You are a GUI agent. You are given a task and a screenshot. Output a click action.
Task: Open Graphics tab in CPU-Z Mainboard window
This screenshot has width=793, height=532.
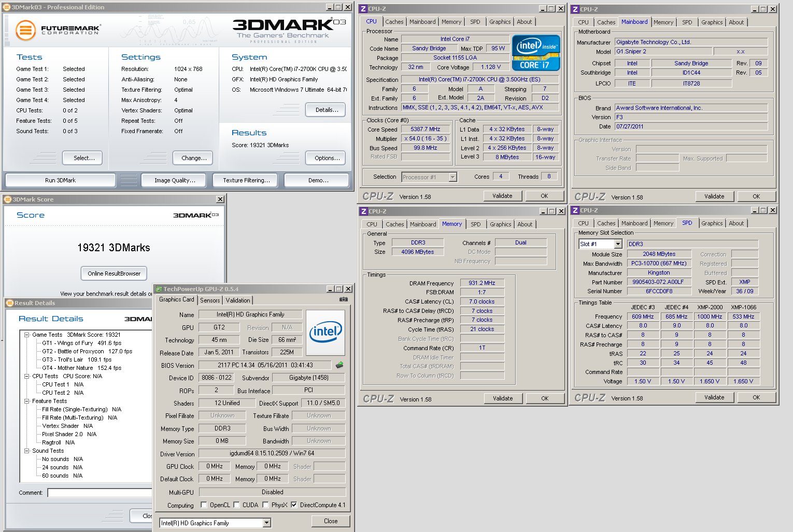point(712,22)
